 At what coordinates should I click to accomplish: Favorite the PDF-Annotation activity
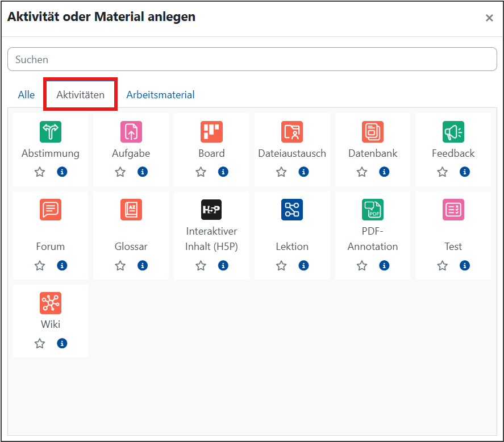362,265
